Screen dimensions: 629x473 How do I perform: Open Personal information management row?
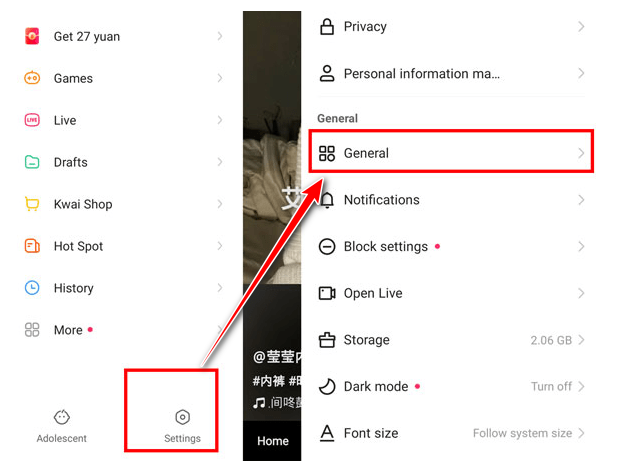point(451,73)
